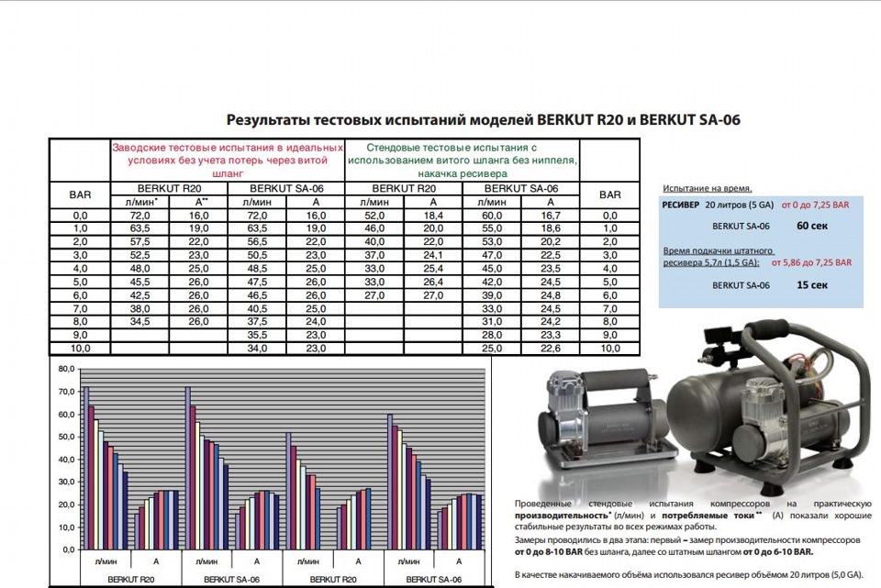The width and height of the screenshot is (881, 588).
Task: Click the table value '47,0'
Action: (492, 255)
